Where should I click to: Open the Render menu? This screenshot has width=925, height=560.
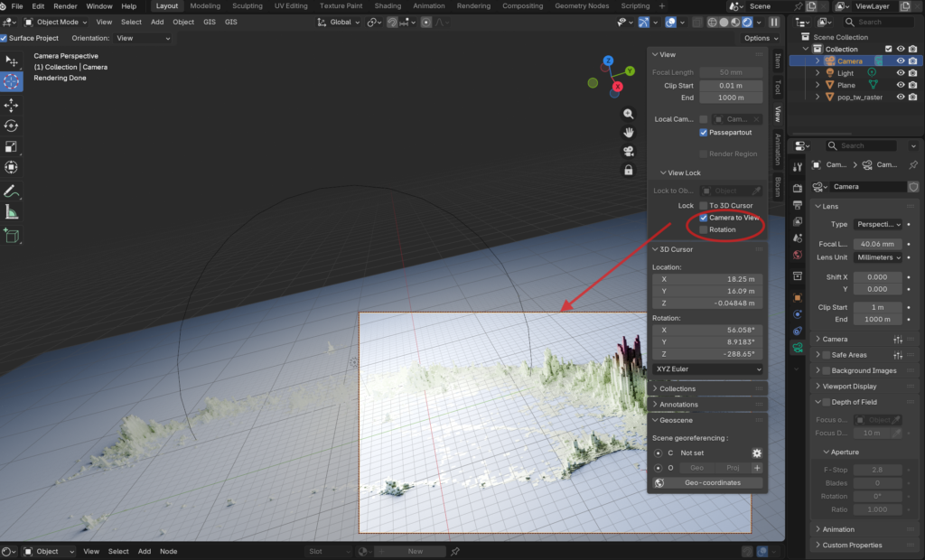tap(65, 6)
